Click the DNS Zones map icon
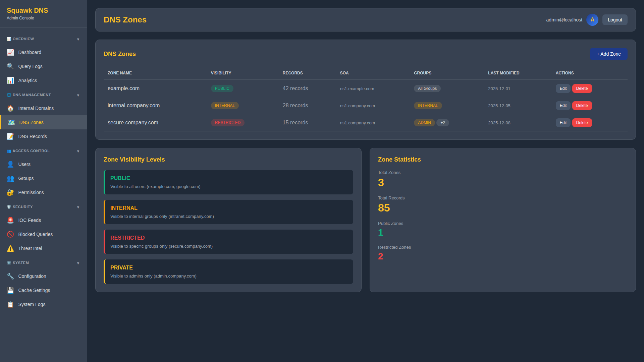 (11, 122)
